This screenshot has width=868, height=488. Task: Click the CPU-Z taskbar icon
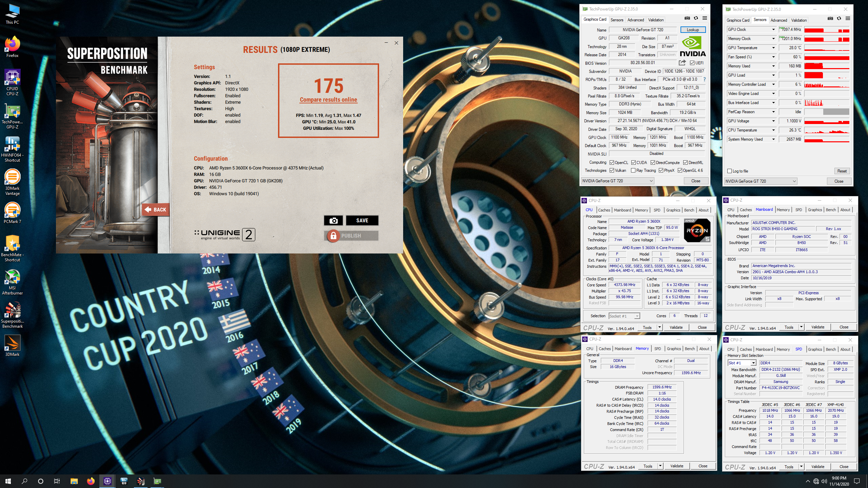pos(107,481)
